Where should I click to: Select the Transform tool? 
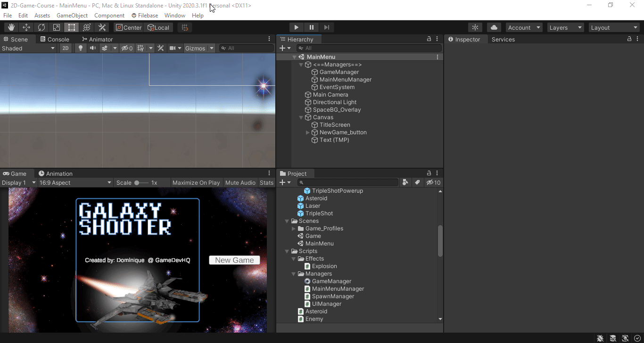(87, 27)
